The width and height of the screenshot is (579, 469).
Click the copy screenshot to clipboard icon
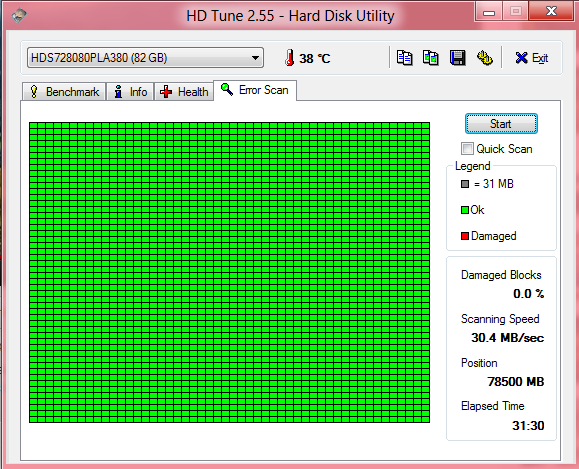pos(431,58)
